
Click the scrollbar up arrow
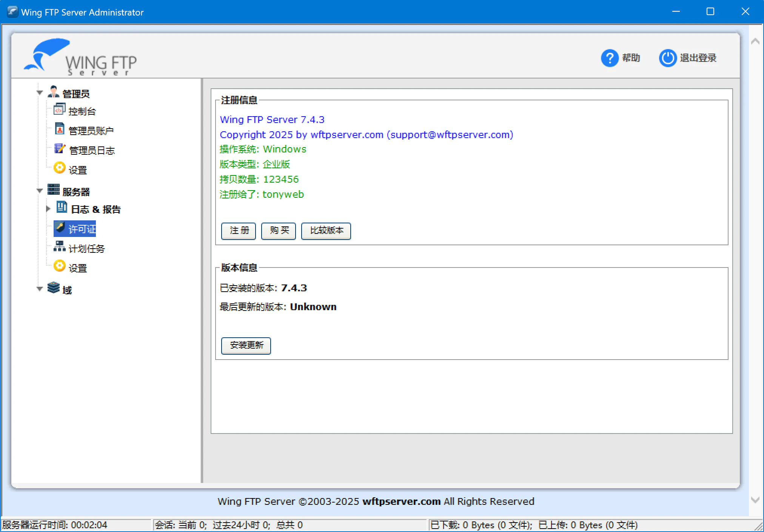pos(755,42)
